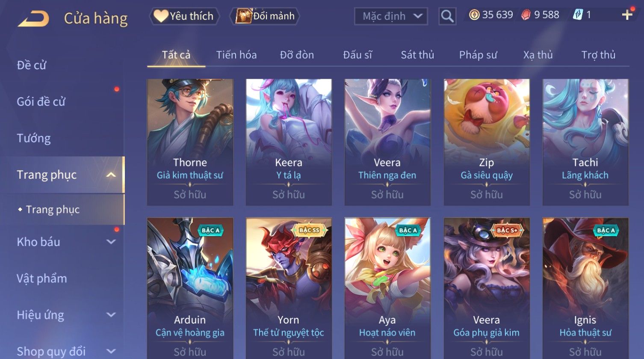Click the red gem currency icon
Image resolution: width=644 pixels, height=359 pixels.
(526, 15)
